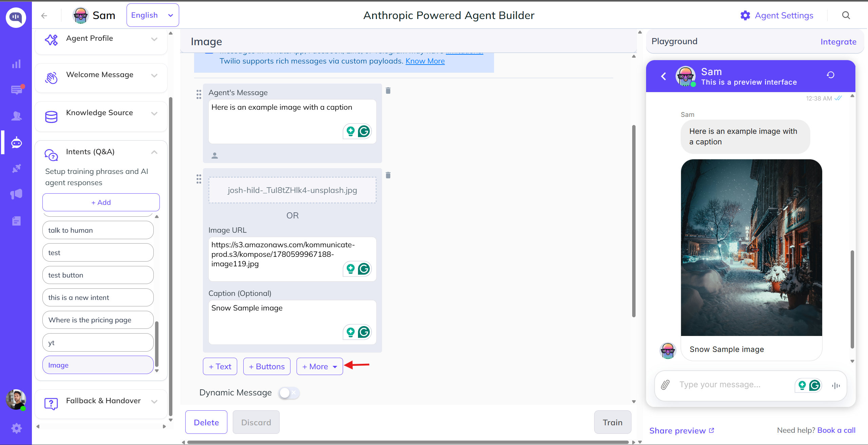868x445 pixels.
Task: Click the back chevron in chat preview header
Action: (664, 76)
